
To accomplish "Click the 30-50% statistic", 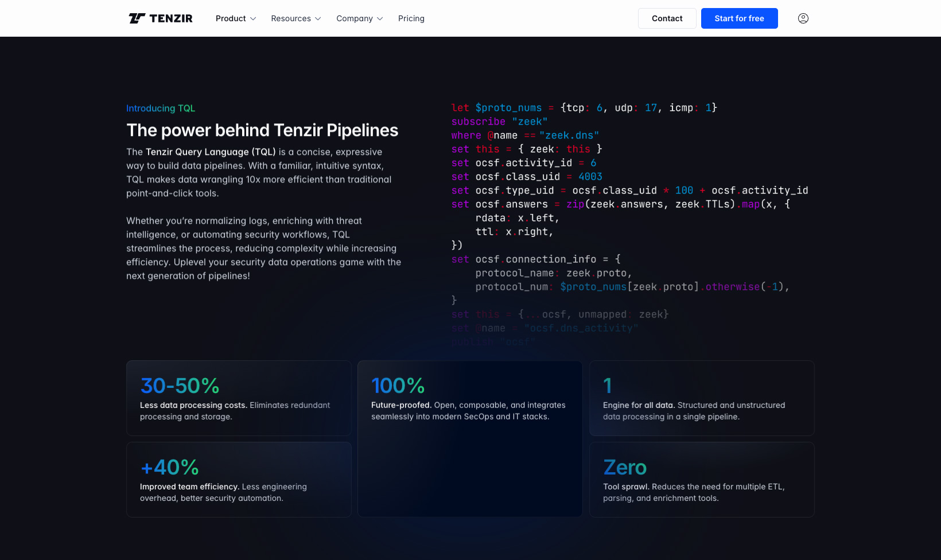I will pyautogui.click(x=180, y=386).
